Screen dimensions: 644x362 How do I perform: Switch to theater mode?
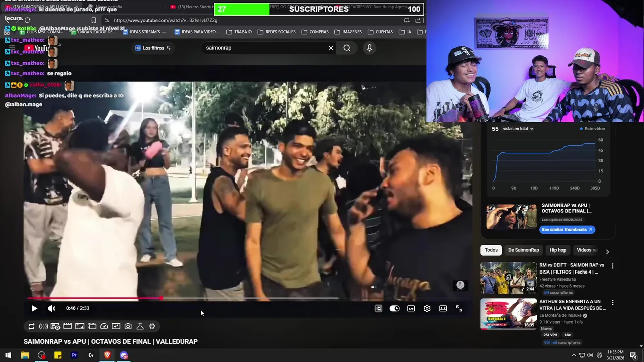click(443, 309)
